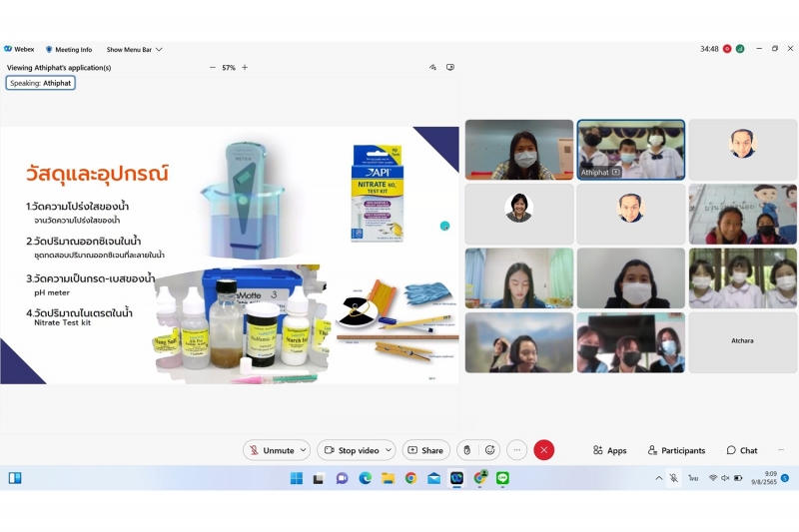The height and width of the screenshot is (532, 799).
Task: Open LINE app from the taskbar
Action: pyautogui.click(x=502, y=478)
